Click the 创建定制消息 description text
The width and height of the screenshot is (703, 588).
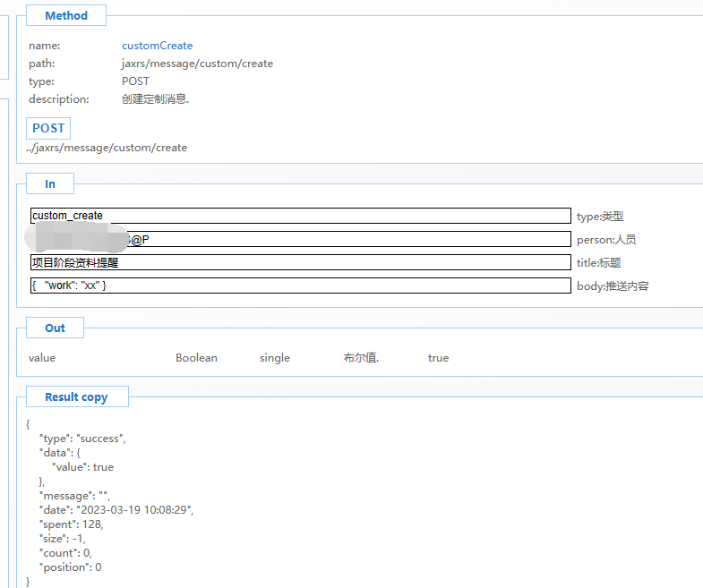point(155,99)
